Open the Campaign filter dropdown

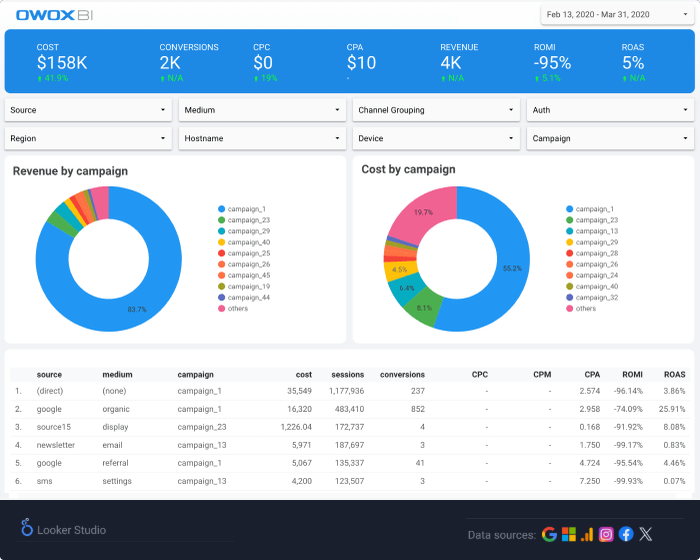610,138
